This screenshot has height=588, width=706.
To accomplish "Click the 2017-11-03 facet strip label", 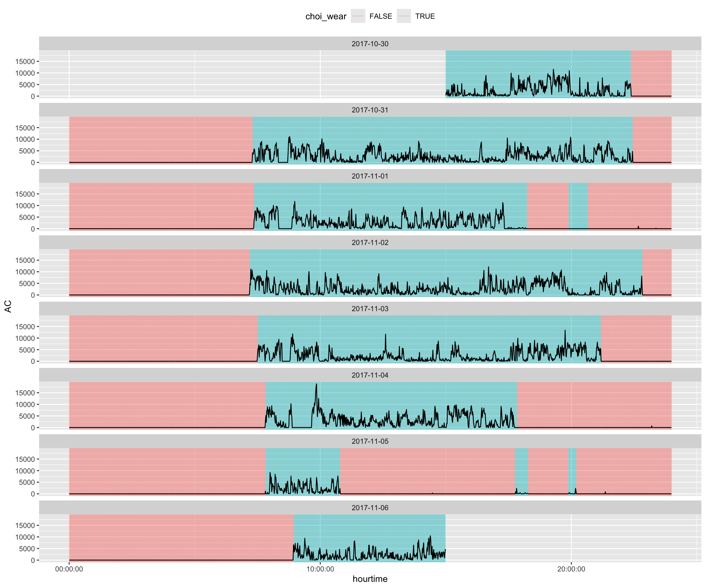I will pyautogui.click(x=370, y=308).
